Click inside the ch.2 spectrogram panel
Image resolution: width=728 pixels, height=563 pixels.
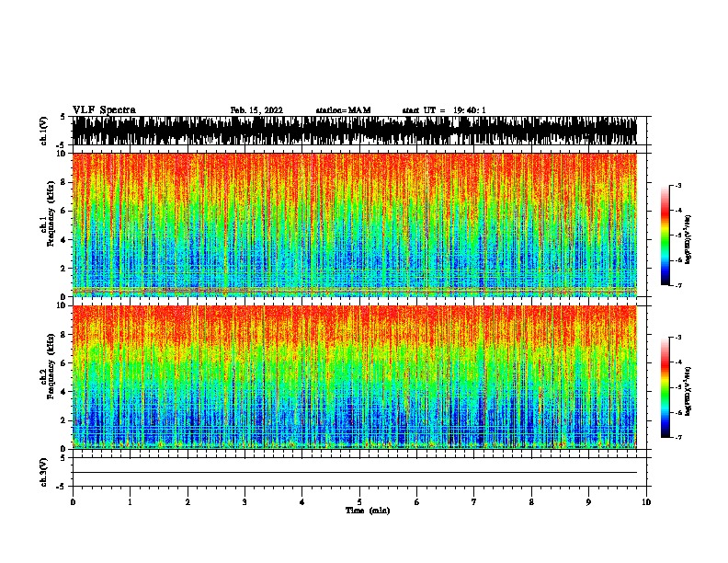355,377
